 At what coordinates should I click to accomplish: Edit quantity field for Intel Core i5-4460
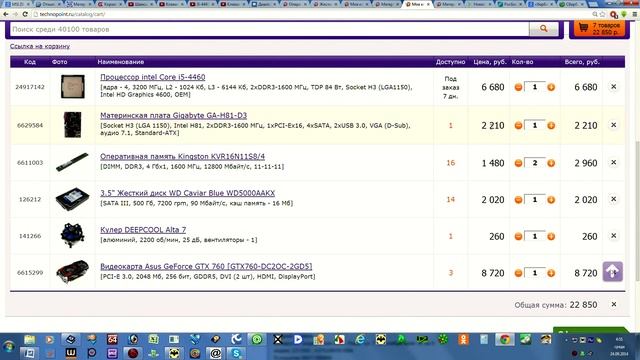coord(535,87)
